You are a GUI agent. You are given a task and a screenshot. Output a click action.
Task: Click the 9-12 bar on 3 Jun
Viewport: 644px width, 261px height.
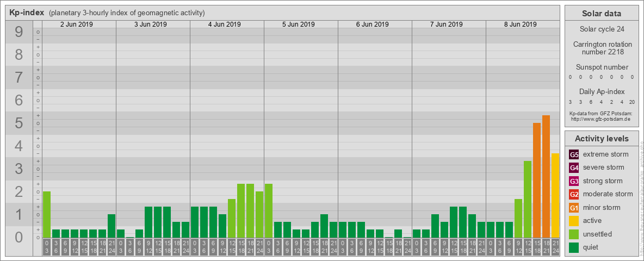(148, 222)
